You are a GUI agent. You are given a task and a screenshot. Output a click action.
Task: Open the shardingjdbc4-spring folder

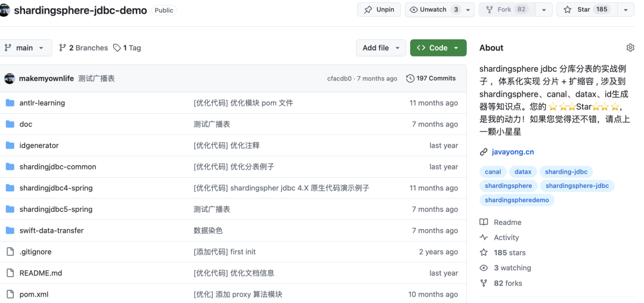[56, 188]
